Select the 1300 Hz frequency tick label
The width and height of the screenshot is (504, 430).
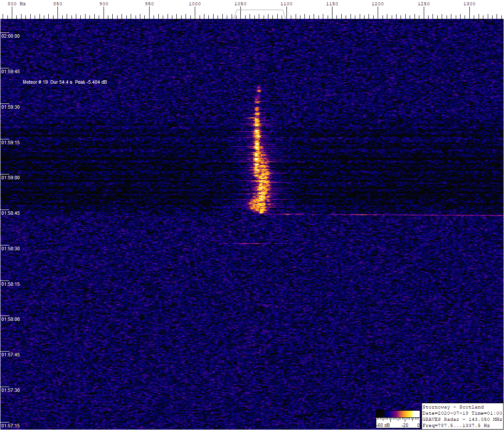(469, 4)
